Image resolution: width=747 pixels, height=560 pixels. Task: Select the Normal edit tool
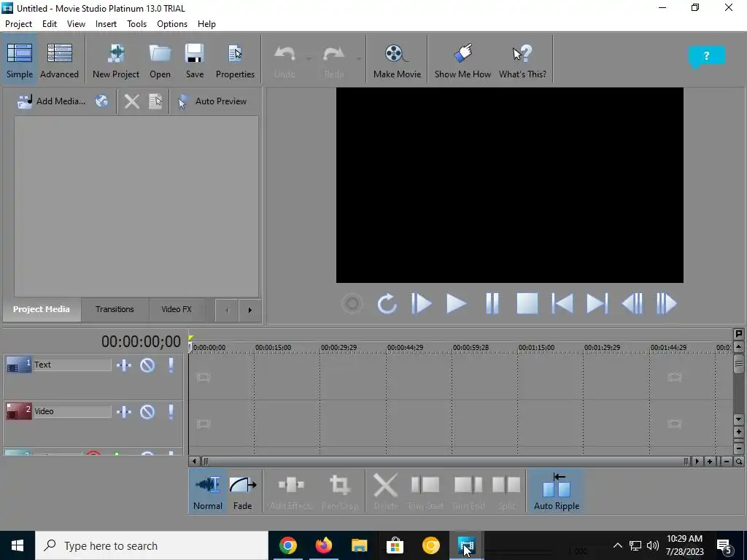pyautogui.click(x=208, y=491)
